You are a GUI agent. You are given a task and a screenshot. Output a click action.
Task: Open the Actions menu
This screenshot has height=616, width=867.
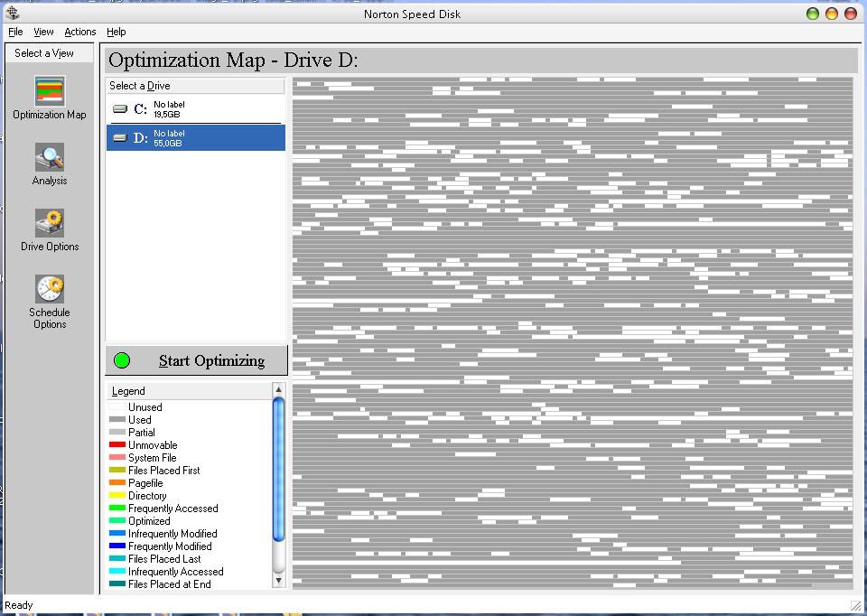[x=80, y=33]
